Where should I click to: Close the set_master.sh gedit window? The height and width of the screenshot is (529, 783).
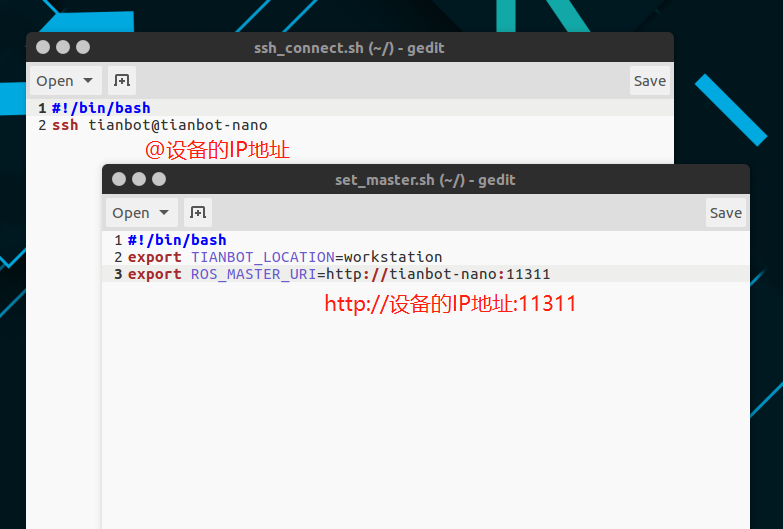119,179
